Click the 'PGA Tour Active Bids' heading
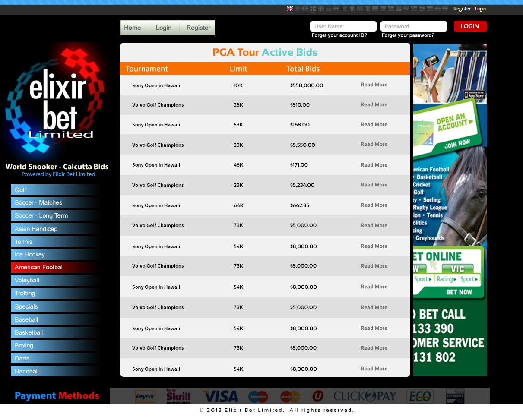Viewport: 523px width, 420px height. tap(265, 52)
